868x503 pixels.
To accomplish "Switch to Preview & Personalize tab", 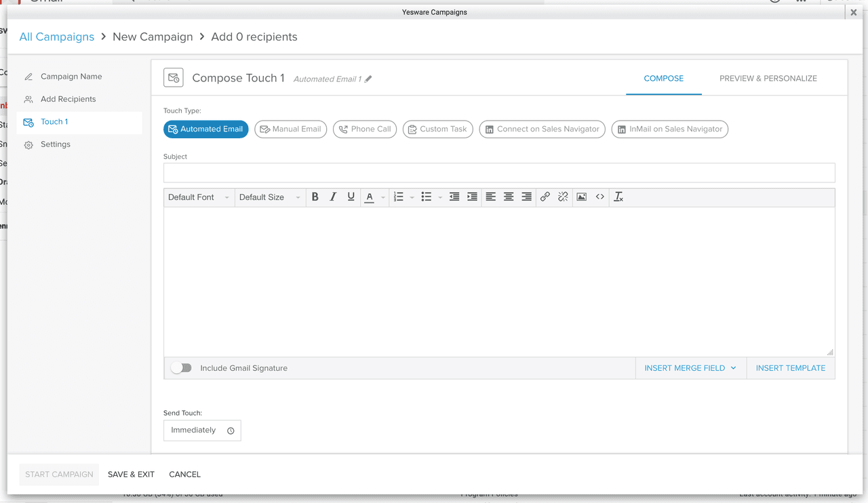I will point(768,79).
